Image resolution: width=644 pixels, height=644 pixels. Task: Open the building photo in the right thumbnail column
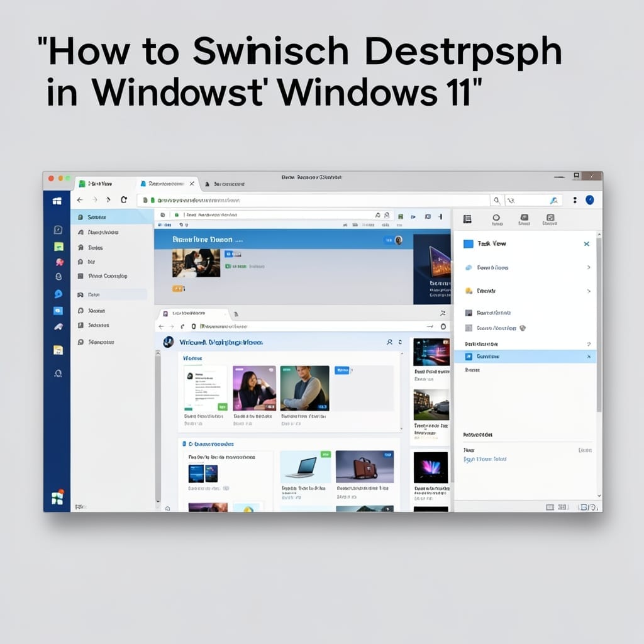[431, 404]
